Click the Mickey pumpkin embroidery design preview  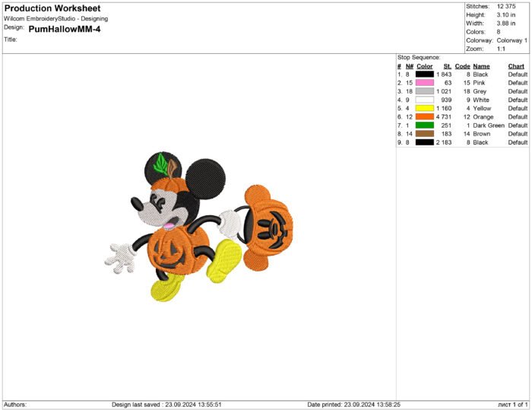[199, 226]
